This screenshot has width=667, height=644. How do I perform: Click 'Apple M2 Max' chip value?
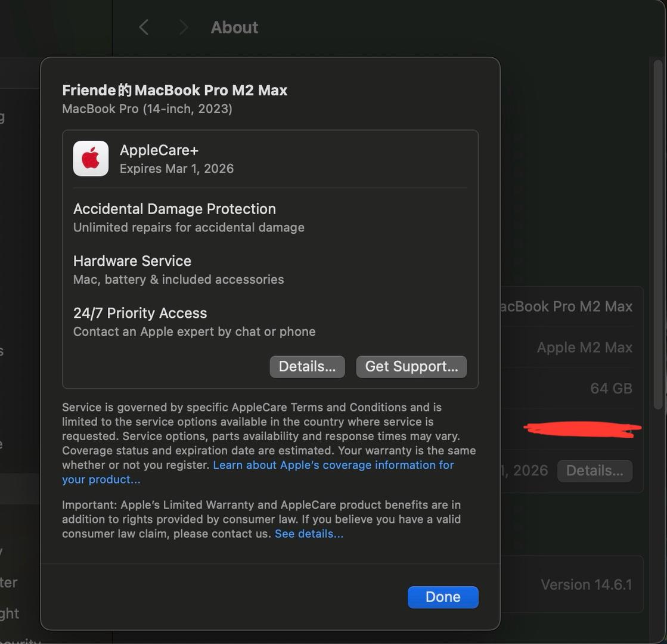pyautogui.click(x=585, y=347)
